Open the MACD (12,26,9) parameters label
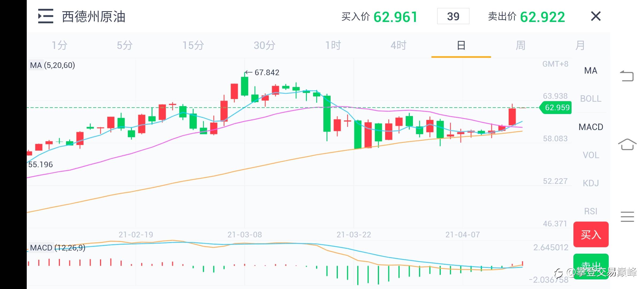 coord(57,248)
